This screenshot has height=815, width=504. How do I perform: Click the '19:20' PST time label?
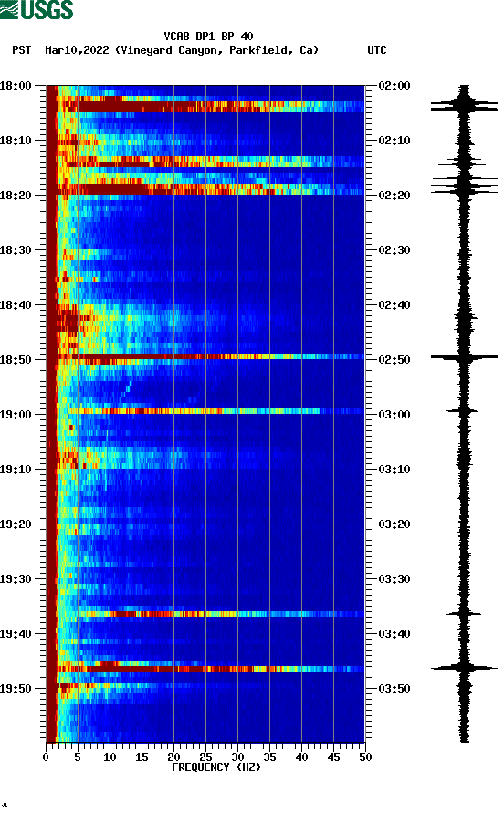click(x=16, y=524)
